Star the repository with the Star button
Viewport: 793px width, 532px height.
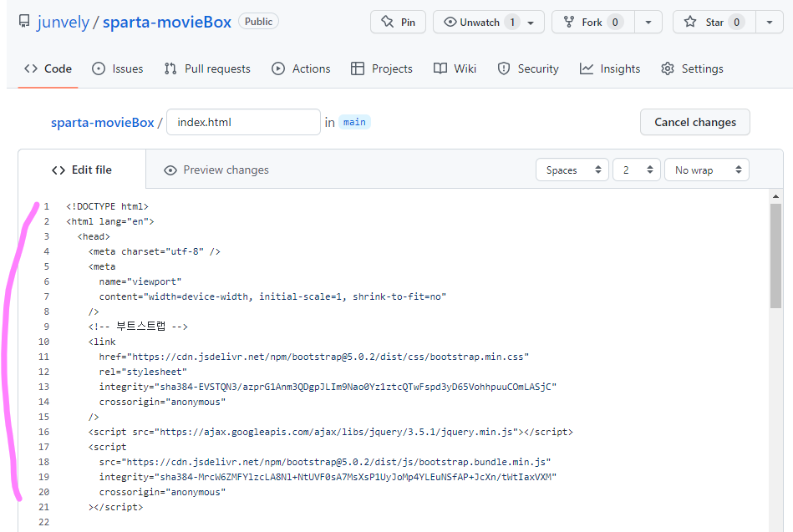pos(714,23)
